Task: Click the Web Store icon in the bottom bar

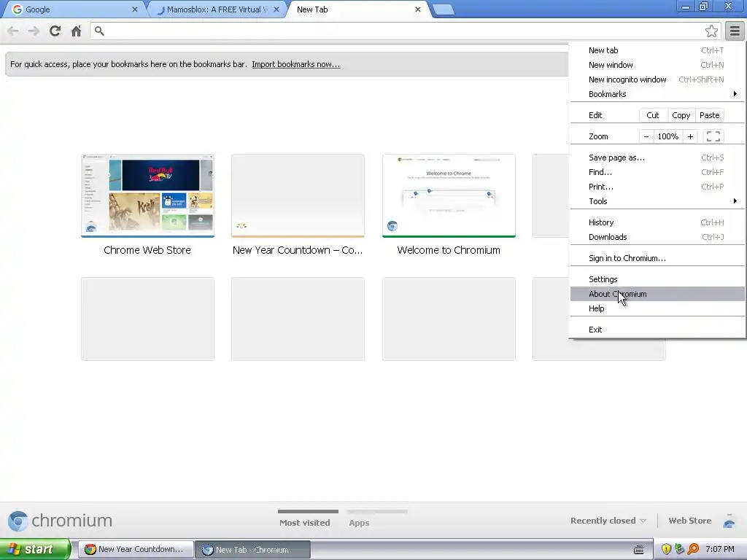Action: point(729,521)
